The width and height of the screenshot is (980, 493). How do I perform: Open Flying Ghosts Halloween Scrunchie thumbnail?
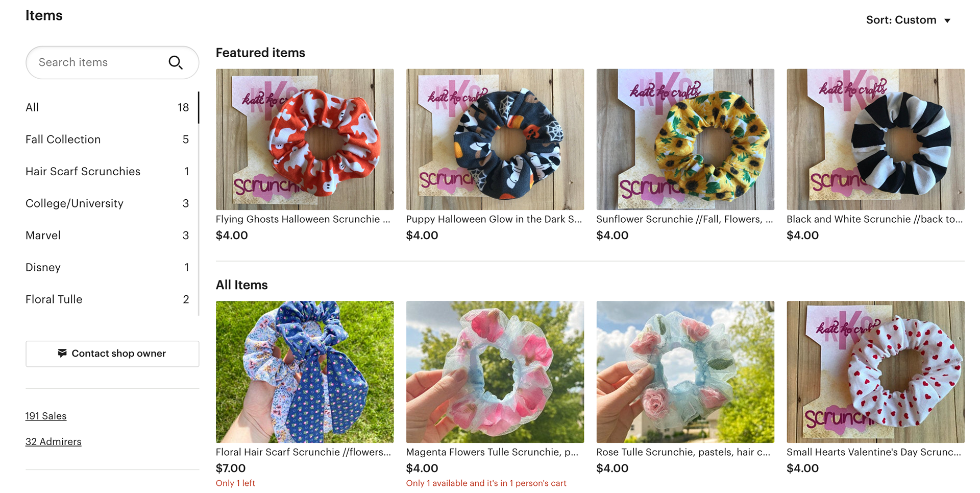pyautogui.click(x=305, y=139)
